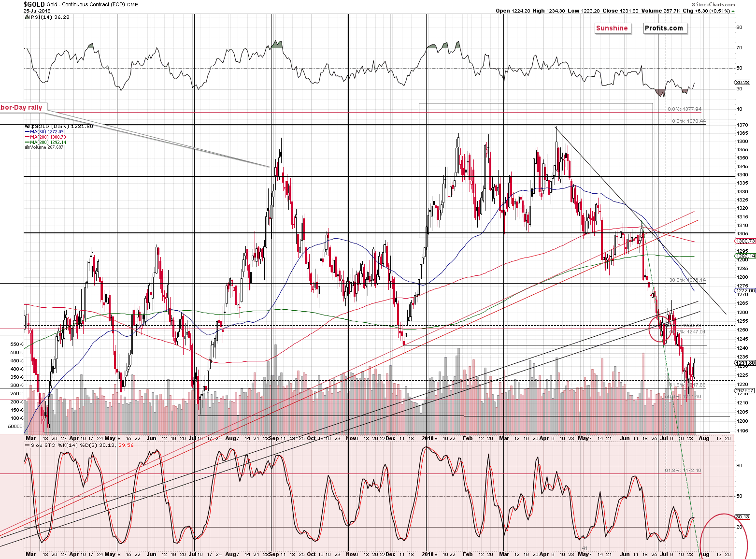This screenshot has width=756, height=559.
Task: Click the 'Open 1224.20' header value
Action: [x=513, y=11]
